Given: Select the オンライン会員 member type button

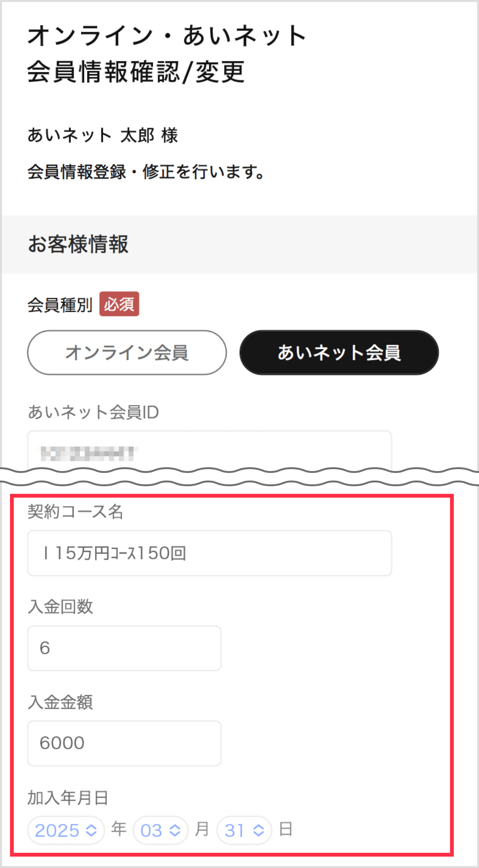Looking at the screenshot, I should pos(127,352).
